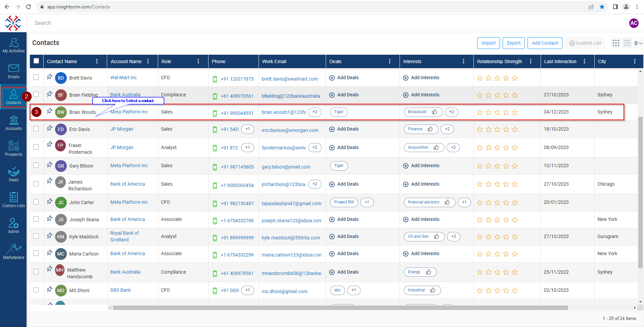
Task: Open Admin settings in sidebar
Action: tap(13, 226)
